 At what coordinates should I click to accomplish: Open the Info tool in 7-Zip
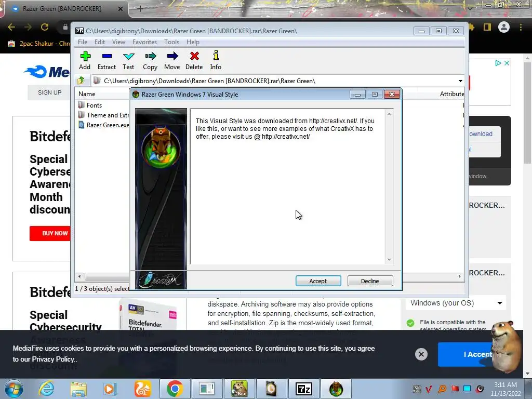[216, 60]
